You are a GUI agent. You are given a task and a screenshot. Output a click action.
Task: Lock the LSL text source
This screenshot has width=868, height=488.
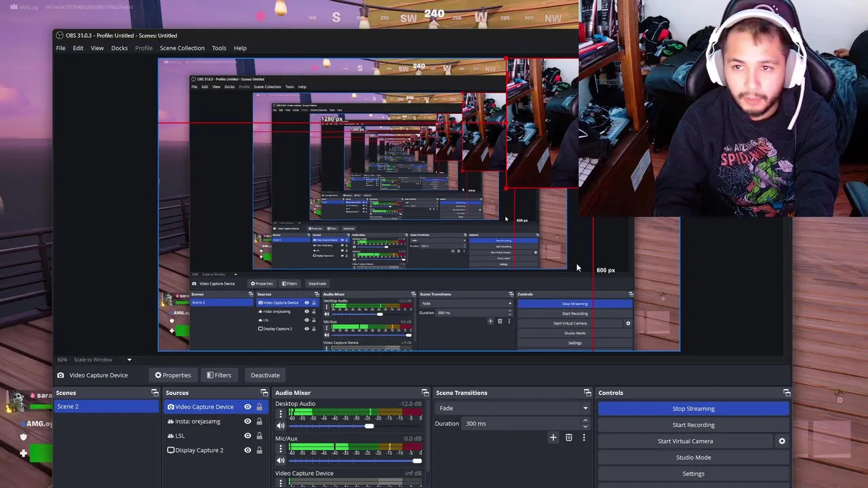[x=259, y=436]
